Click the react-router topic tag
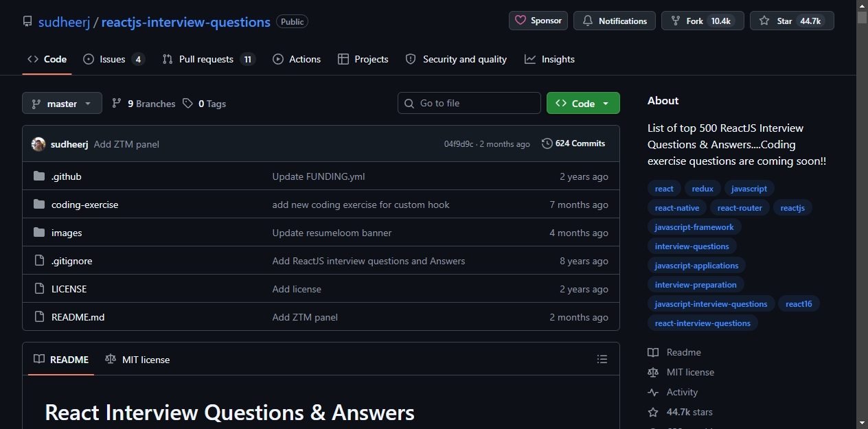 coord(740,207)
